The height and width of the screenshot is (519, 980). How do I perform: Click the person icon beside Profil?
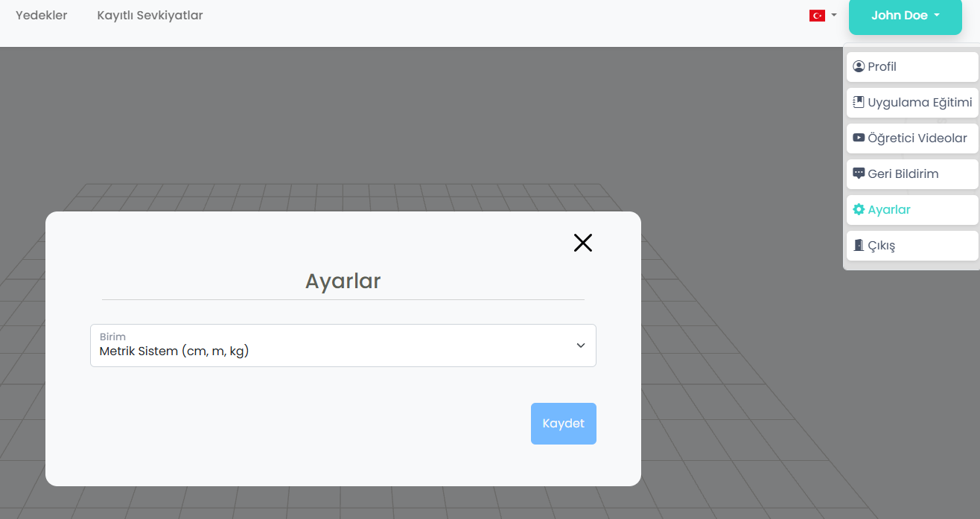[859, 66]
